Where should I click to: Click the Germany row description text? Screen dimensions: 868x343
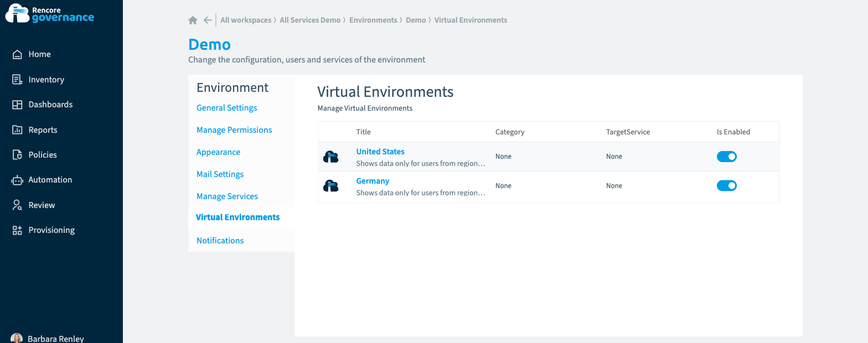tap(421, 193)
